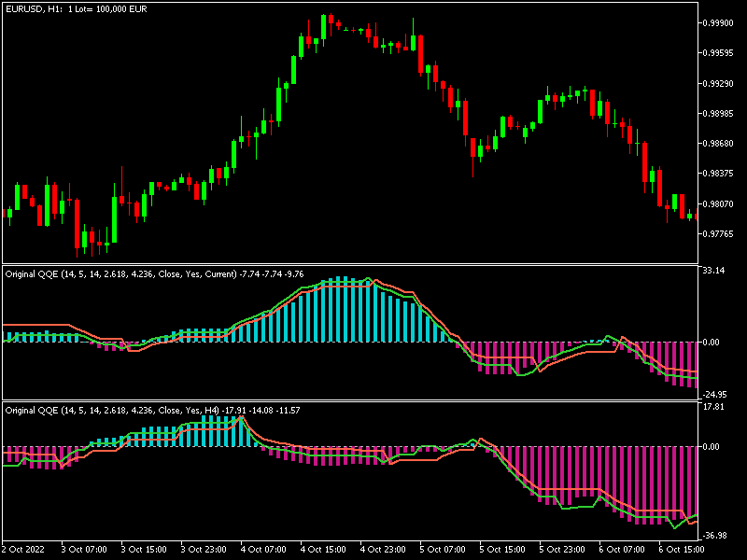This screenshot has width=747, height=560.
Task: Click the 0.98680 price axis value
Action: 718,144
